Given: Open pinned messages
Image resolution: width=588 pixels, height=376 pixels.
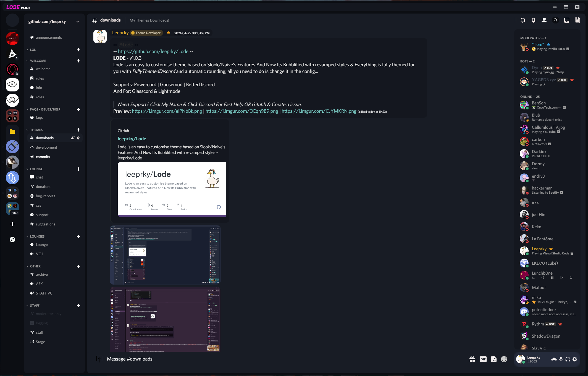Looking at the screenshot, I should (x=533, y=20).
